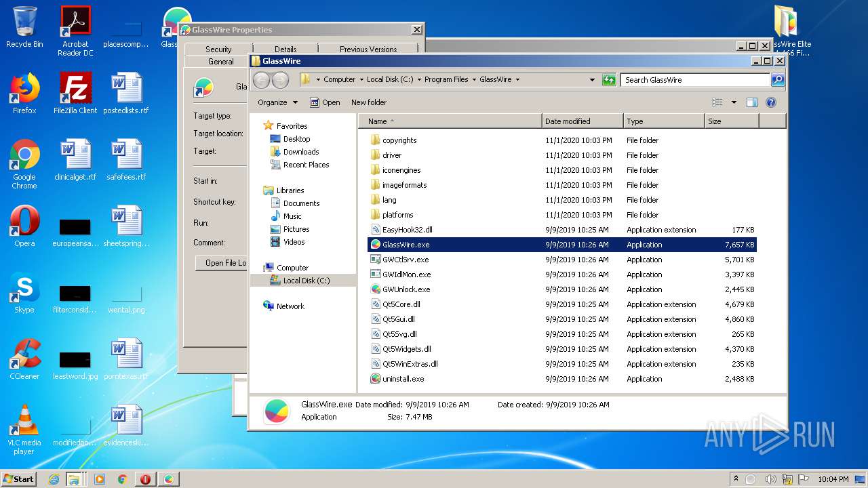The width and height of the screenshot is (868, 488).
Task: Click the volume speaker tray icon
Action: pos(770,479)
